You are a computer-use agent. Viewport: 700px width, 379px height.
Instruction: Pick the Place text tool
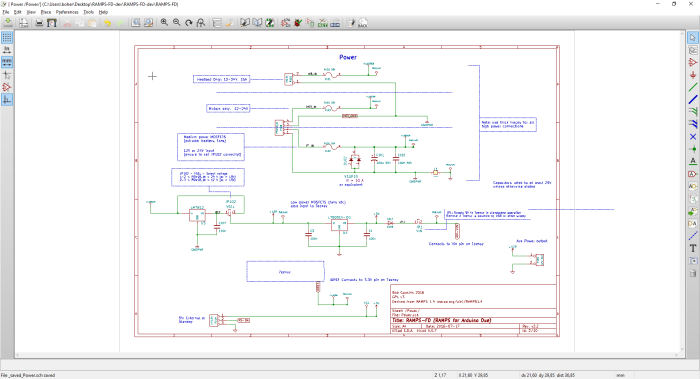pyautogui.click(x=692, y=249)
